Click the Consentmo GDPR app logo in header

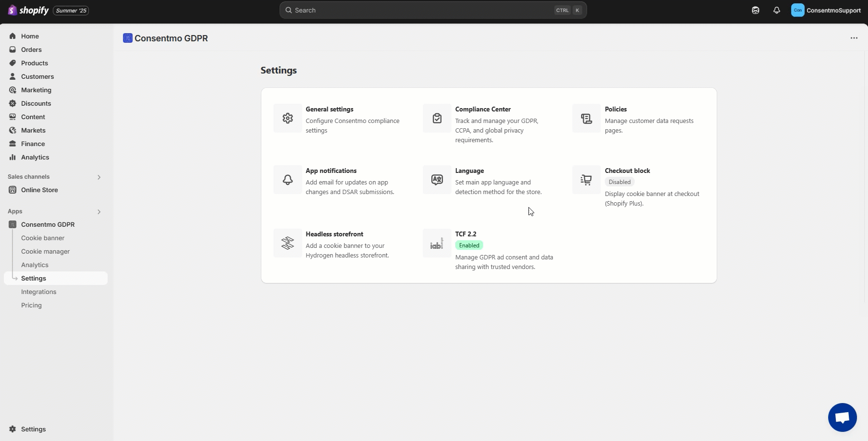(x=127, y=38)
